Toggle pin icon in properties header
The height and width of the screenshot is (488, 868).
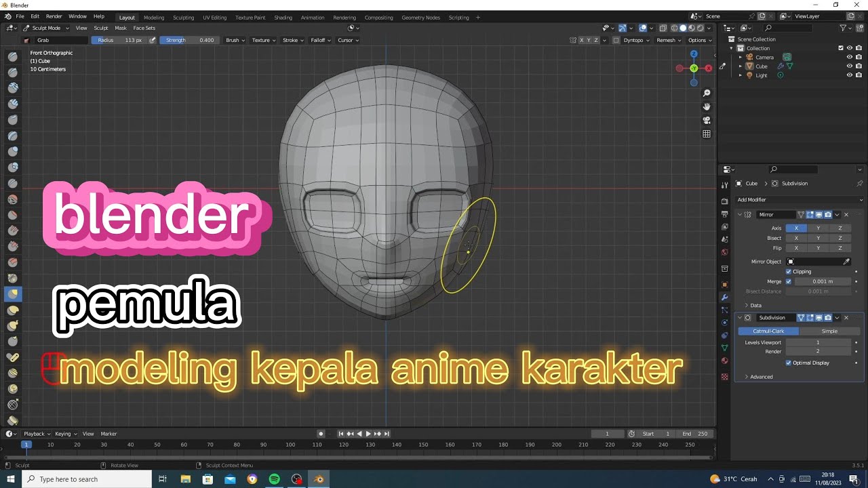pyautogui.click(x=860, y=184)
